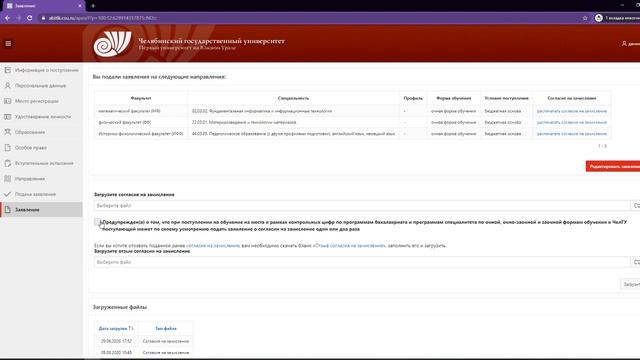Screen dimensions: 640x360
Task: Click the Удостоверение личности ID card icon
Action: pos(8,117)
